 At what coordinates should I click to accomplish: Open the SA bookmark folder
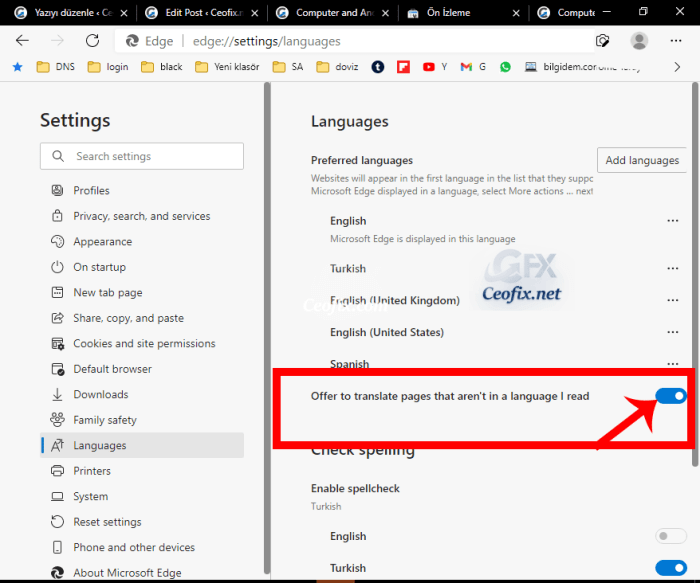[x=288, y=67]
